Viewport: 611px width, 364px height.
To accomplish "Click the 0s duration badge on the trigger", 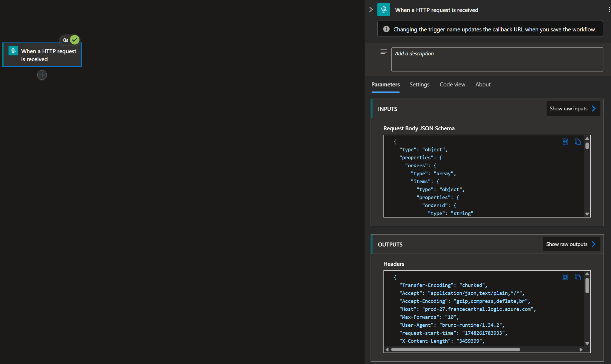I will (65, 40).
